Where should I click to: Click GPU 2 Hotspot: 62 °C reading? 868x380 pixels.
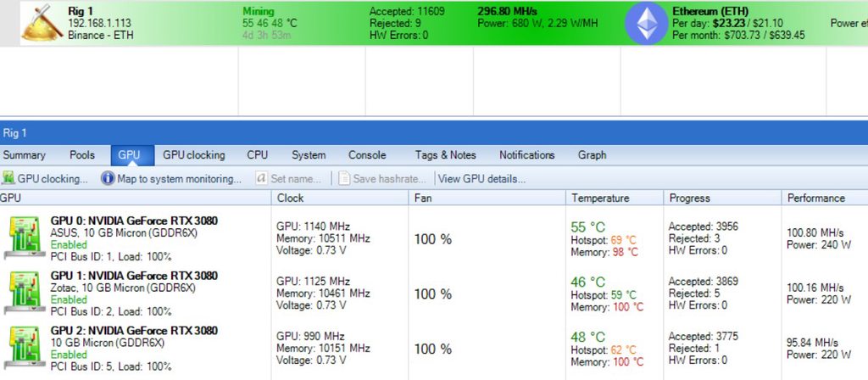coord(604,350)
